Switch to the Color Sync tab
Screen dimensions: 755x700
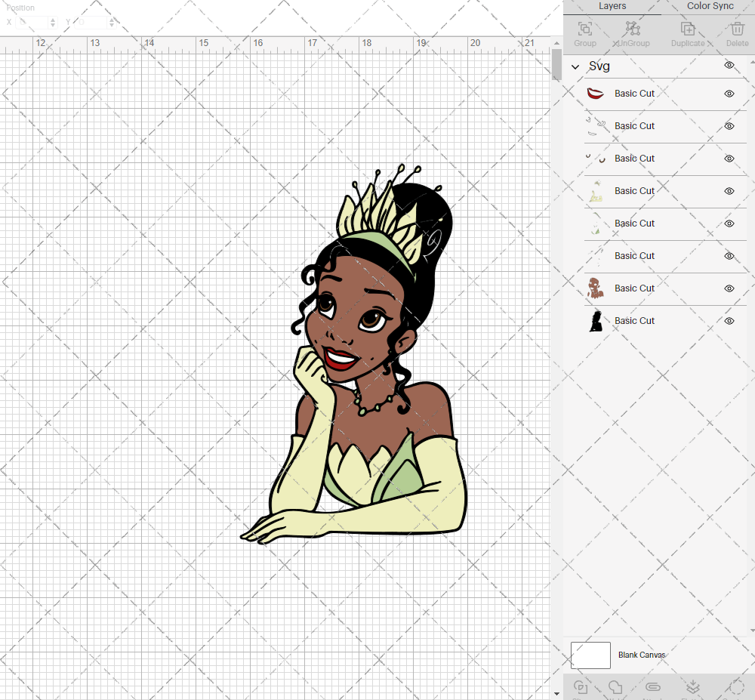[710, 6]
